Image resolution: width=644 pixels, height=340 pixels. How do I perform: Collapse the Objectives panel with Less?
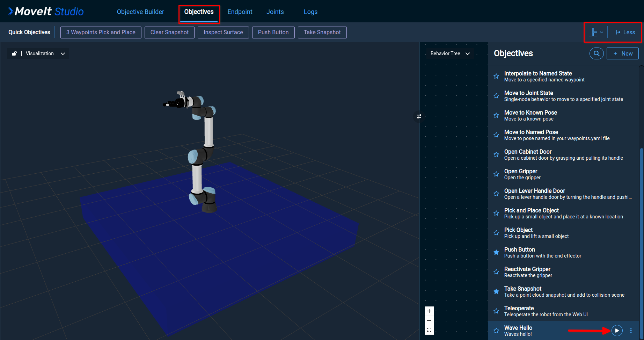pos(625,32)
